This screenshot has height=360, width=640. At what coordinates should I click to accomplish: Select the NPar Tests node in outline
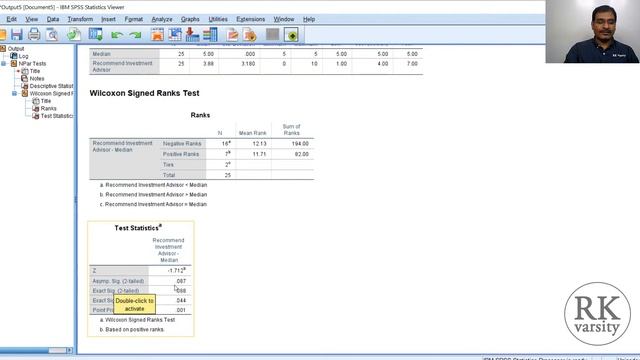32,63
